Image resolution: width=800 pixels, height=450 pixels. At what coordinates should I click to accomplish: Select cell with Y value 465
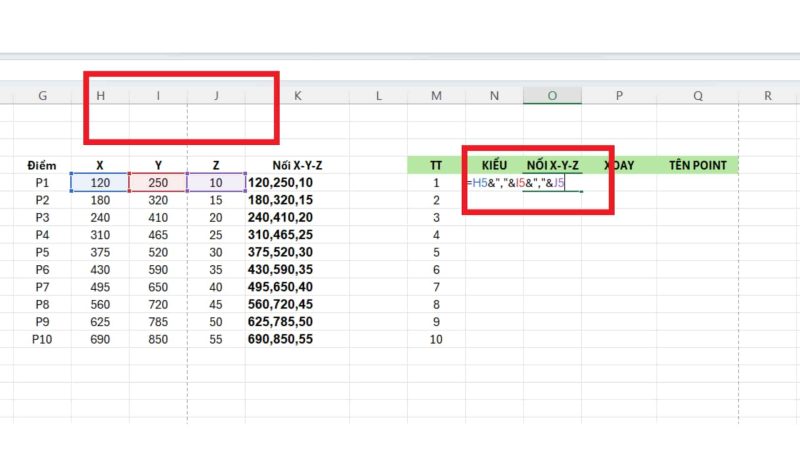158,235
